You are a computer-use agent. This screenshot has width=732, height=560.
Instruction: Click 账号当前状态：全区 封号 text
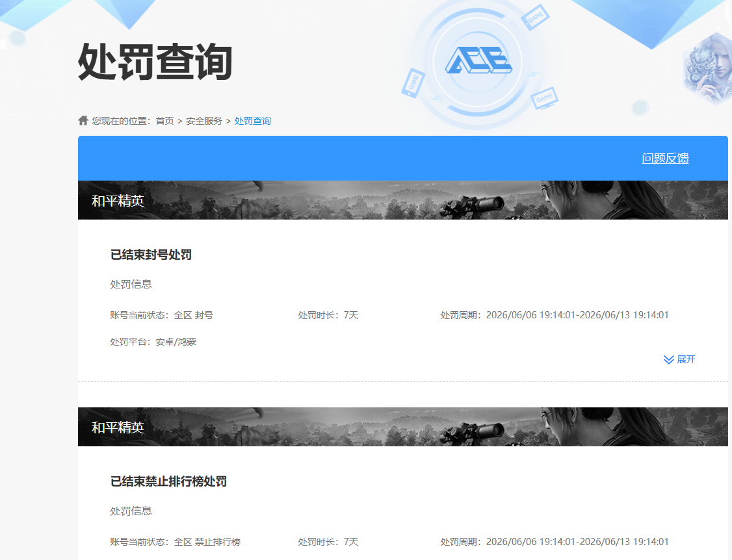tap(161, 316)
